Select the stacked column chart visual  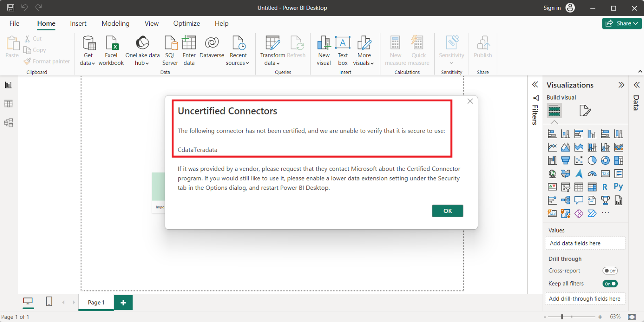coord(566,134)
